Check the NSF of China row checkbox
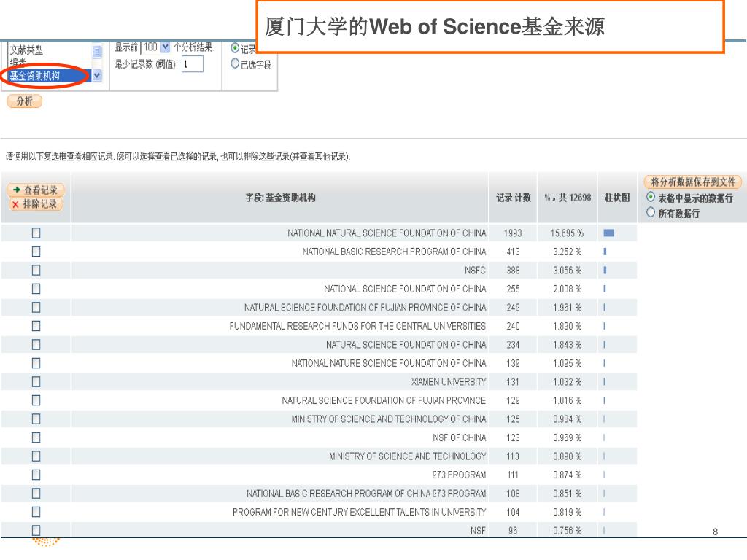 click(x=36, y=437)
